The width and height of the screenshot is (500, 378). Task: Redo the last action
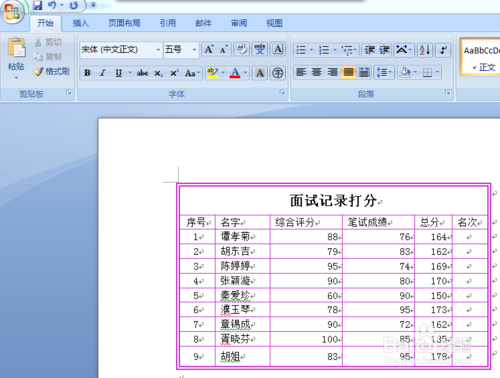click(x=74, y=5)
